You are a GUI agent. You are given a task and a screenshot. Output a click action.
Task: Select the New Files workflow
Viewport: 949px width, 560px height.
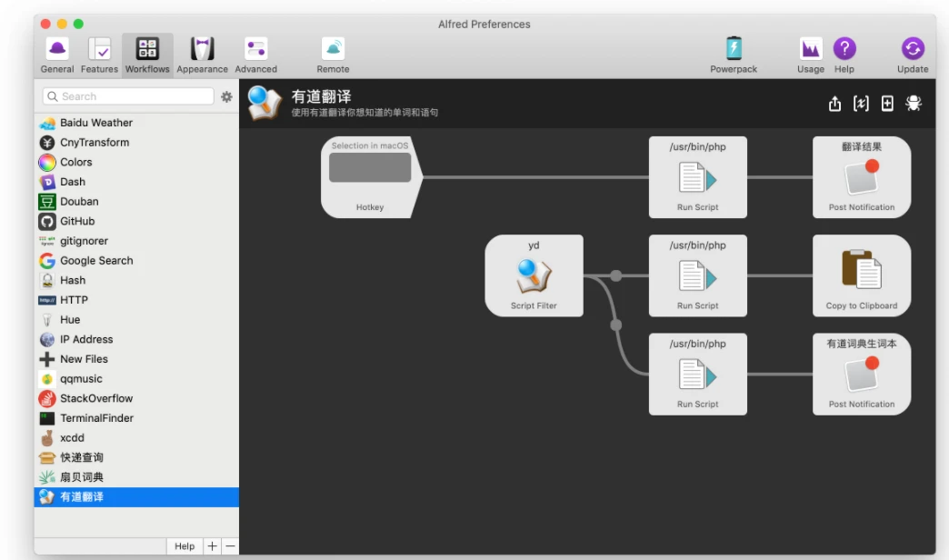(136, 359)
